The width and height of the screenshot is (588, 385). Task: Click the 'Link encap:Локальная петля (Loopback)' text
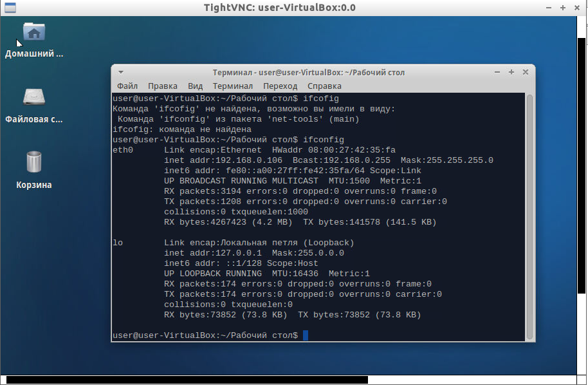pos(259,243)
